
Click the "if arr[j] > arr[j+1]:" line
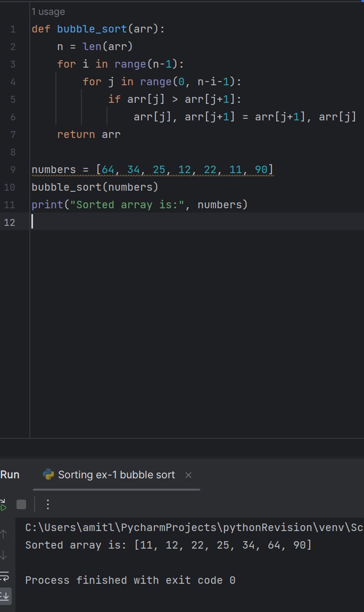click(x=175, y=100)
